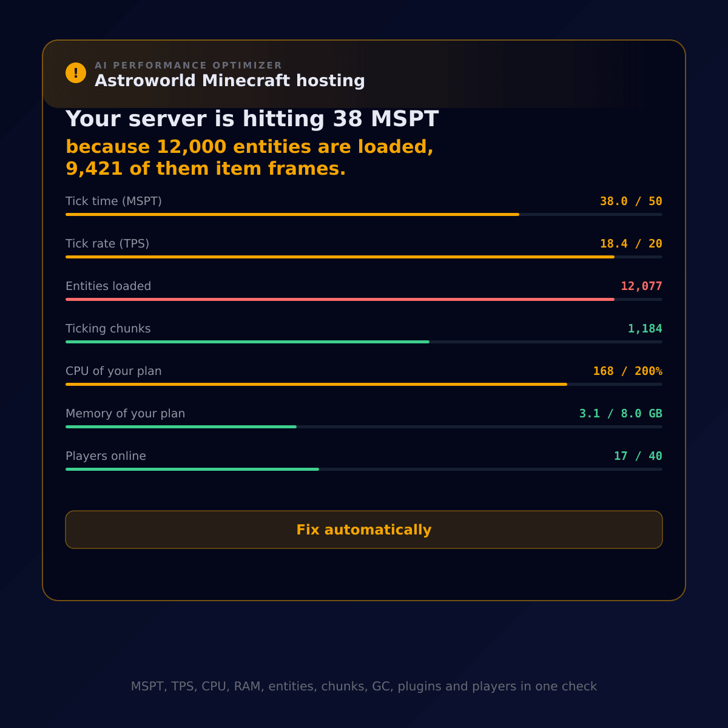Screen dimensions: 728x728
Task: Click the Astroworld Minecraft hosting title
Action: point(230,81)
